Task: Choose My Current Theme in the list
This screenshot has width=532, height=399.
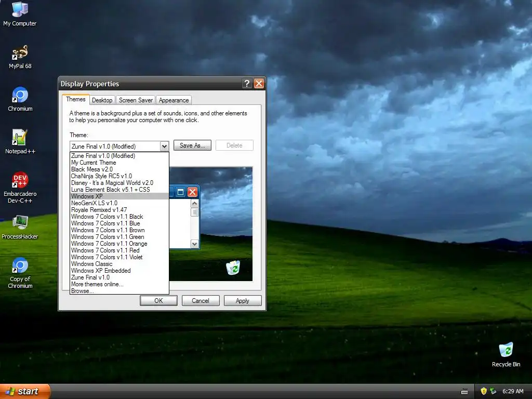Action: pos(119,163)
